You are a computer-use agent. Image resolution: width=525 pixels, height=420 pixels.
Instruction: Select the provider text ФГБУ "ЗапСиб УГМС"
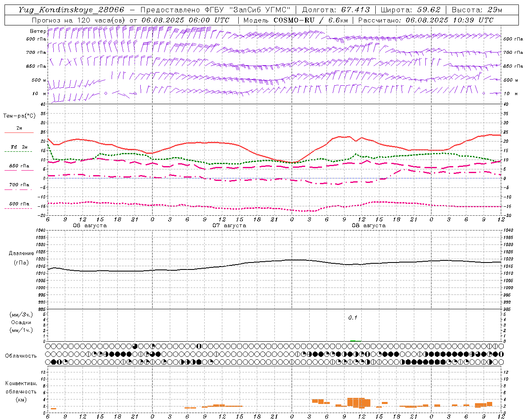coord(248,10)
